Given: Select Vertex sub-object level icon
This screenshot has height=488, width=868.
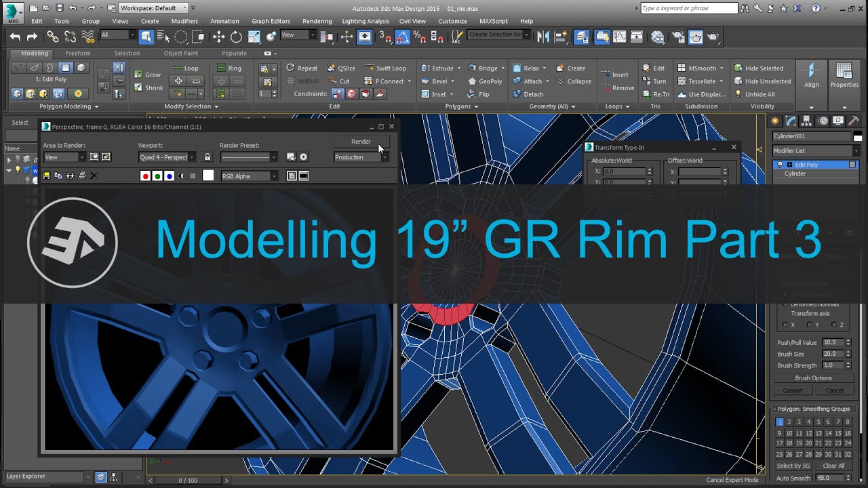Looking at the screenshot, I should [18, 68].
